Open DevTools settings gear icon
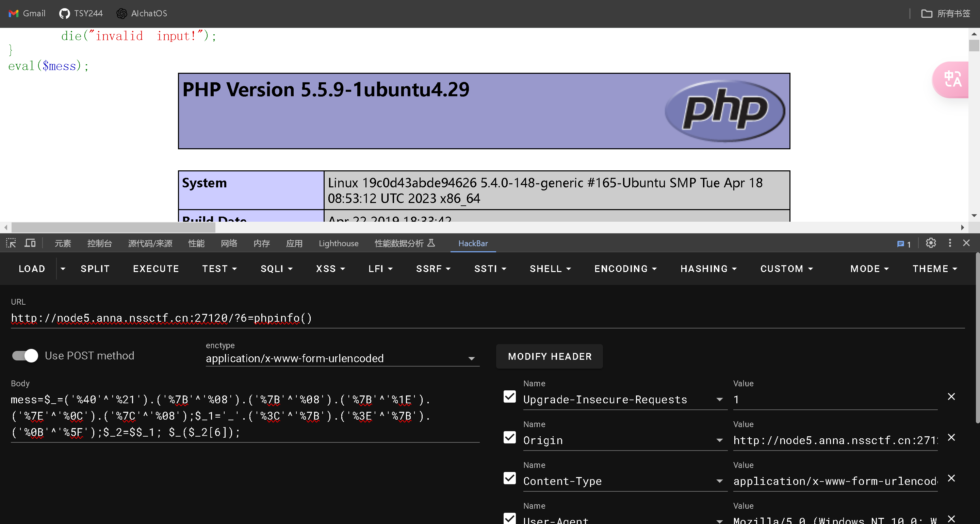Image resolution: width=980 pixels, height=524 pixels. (931, 243)
